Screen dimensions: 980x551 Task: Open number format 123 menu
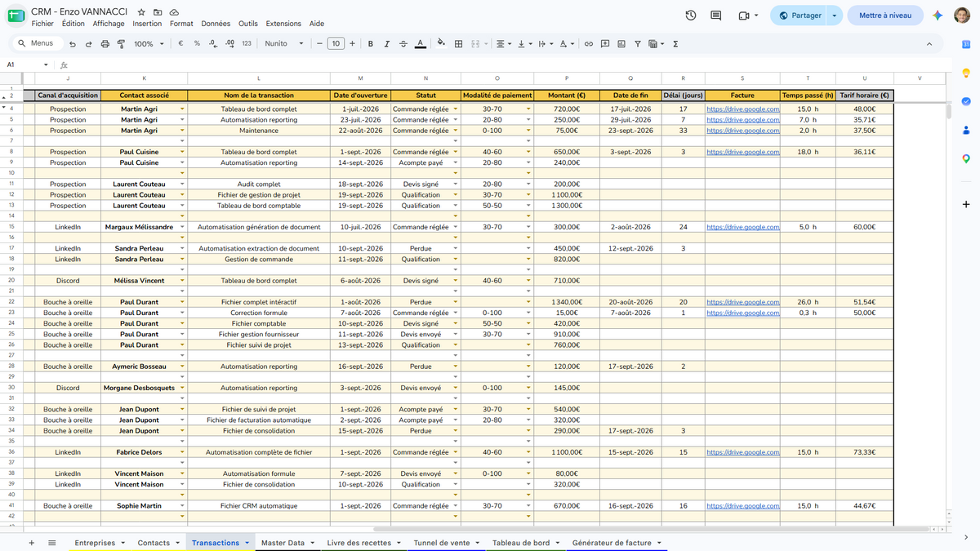(x=247, y=44)
